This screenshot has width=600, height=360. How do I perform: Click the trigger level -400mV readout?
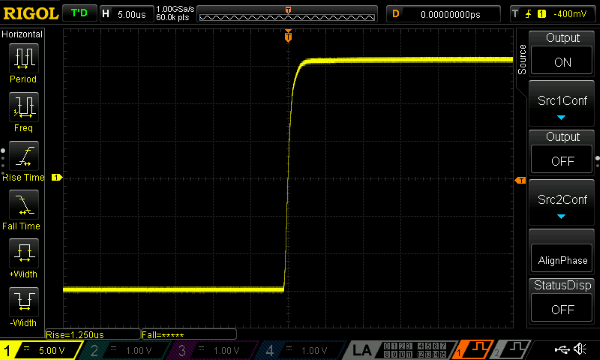(570, 14)
